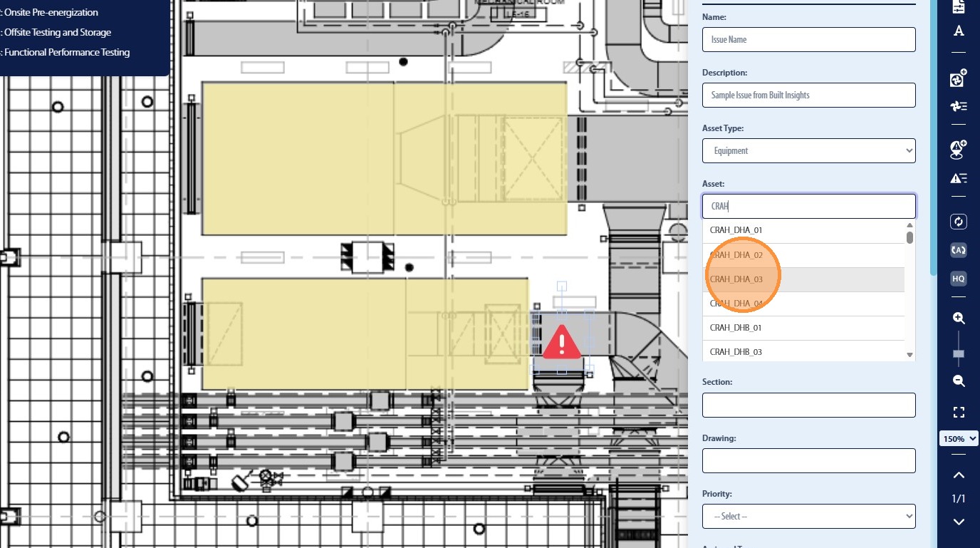This screenshot has height=548, width=980.
Task: Select CRAH_DHA_01 from the asset list
Action: point(803,230)
